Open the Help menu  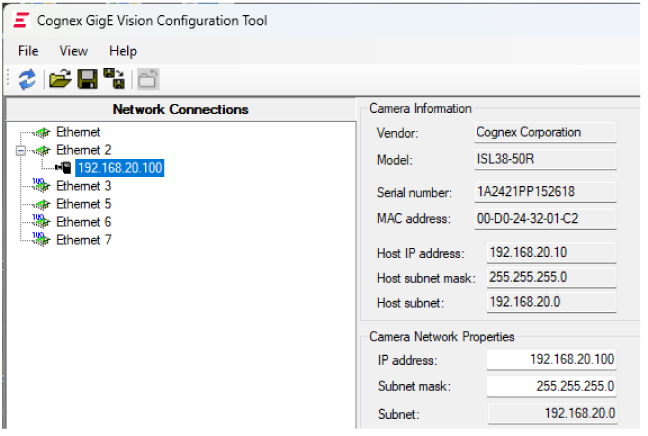click(123, 51)
